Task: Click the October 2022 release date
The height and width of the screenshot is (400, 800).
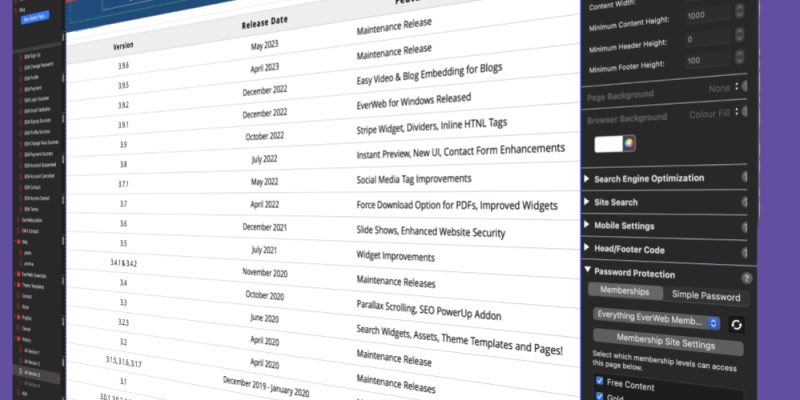Action: click(x=264, y=137)
